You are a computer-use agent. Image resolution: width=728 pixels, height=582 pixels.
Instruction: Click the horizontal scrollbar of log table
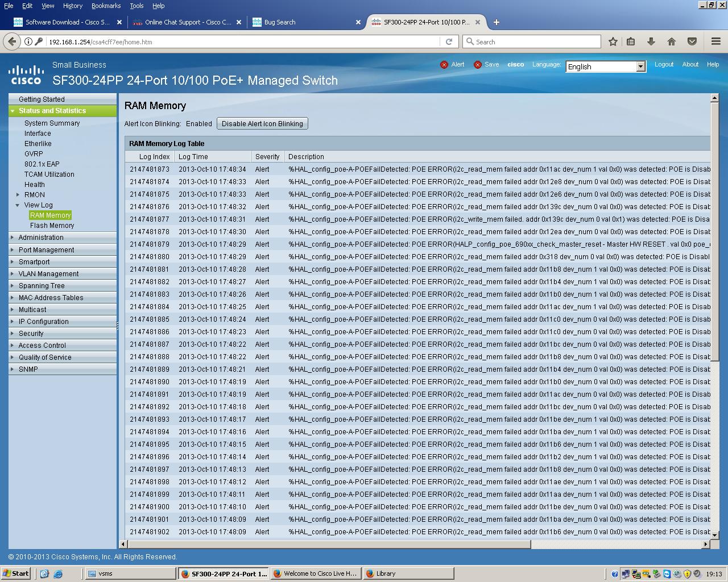(x=329, y=544)
